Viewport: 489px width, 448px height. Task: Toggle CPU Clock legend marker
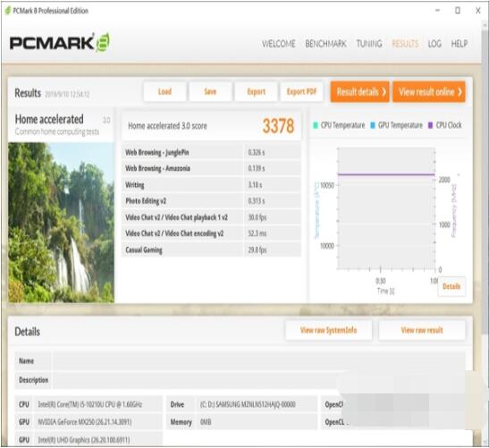(430, 125)
